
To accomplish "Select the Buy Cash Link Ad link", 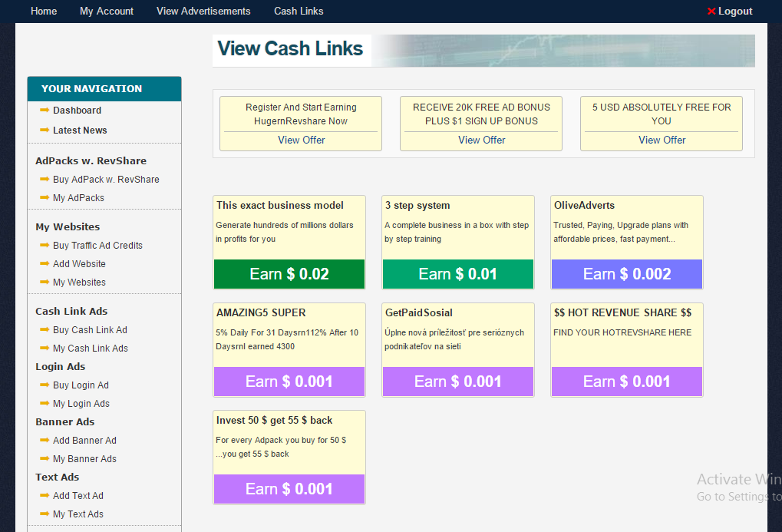I will pos(91,330).
